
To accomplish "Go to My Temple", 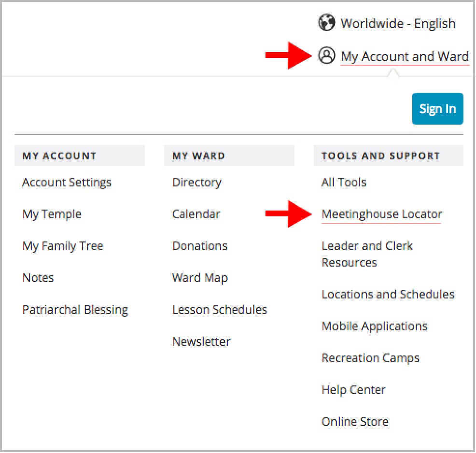I will 52,214.
